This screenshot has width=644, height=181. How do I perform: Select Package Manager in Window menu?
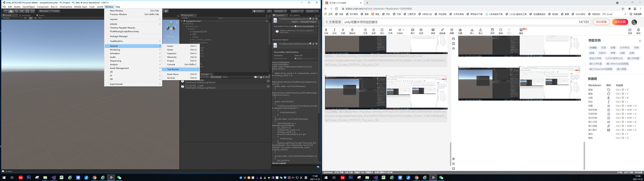[x=133, y=36]
